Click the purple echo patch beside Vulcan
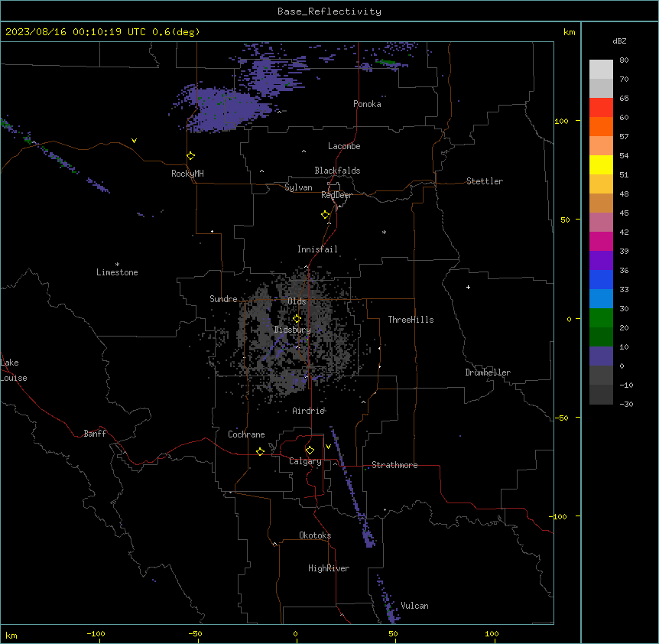Viewport: 659px width, 644px height. (389, 600)
